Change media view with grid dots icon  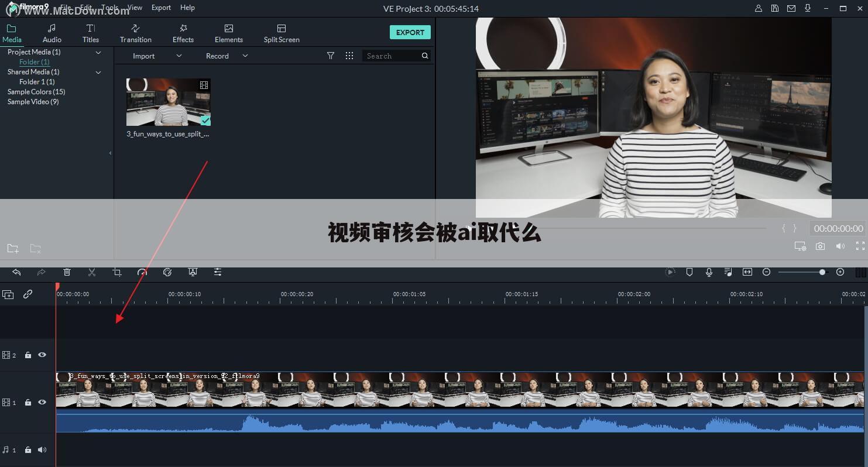(349, 56)
